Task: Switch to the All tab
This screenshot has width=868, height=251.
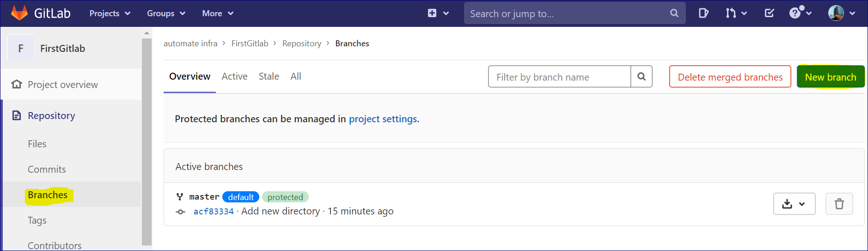Action: tap(296, 76)
